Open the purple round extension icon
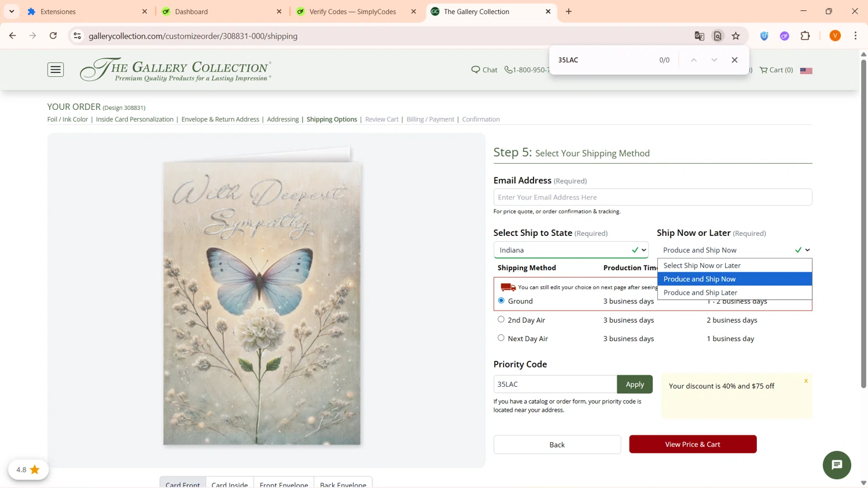Screen dimensions: 868x488 (785, 36)
